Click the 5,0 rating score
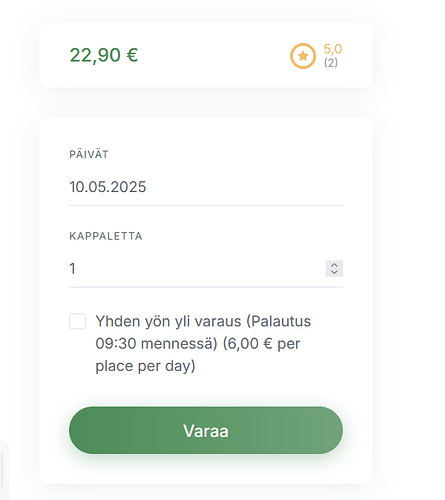445x500 pixels. tap(333, 49)
